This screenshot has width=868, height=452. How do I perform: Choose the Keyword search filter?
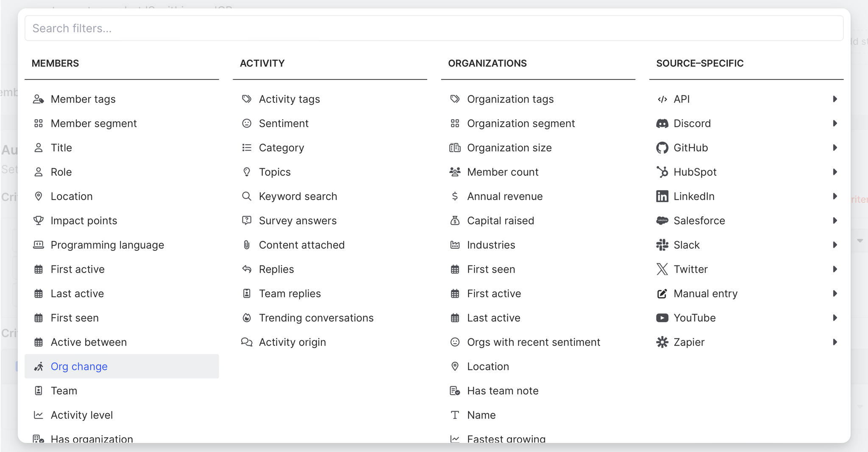click(298, 196)
